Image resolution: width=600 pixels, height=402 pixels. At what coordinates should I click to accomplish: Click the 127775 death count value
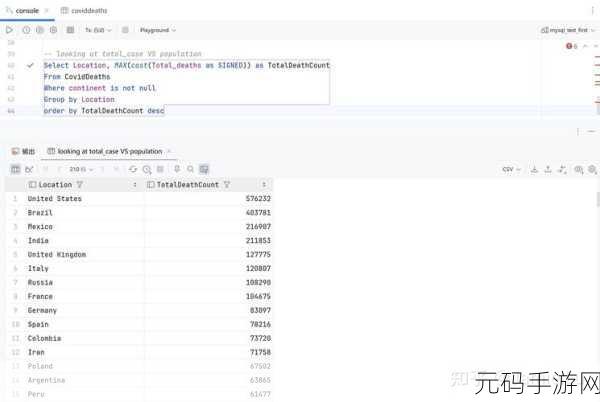tap(258, 254)
